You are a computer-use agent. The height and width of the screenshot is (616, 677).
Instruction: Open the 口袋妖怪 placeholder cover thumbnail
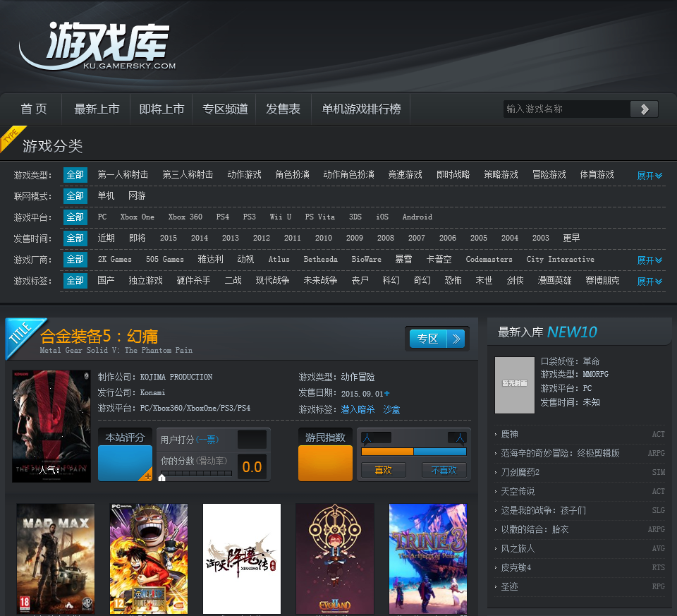[x=515, y=385]
